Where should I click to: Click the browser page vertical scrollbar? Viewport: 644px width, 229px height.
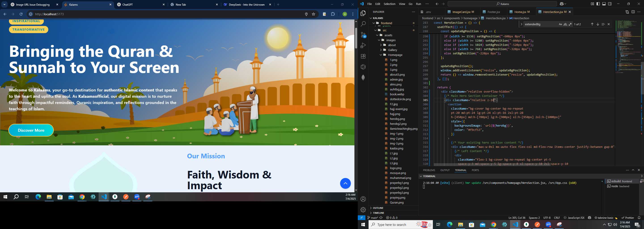tap(356, 38)
